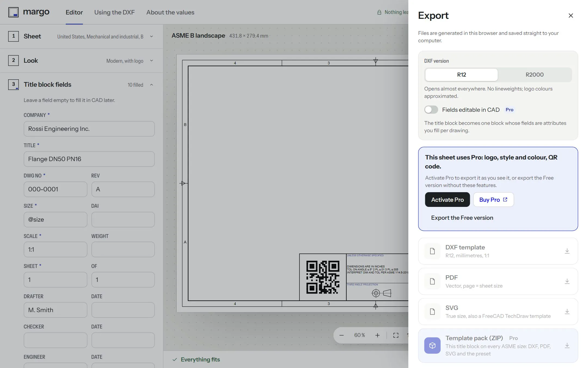This screenshot has height=368, width=588.
Task: Click download arrow on Template pack row
Action: click(x=567, y=346)
